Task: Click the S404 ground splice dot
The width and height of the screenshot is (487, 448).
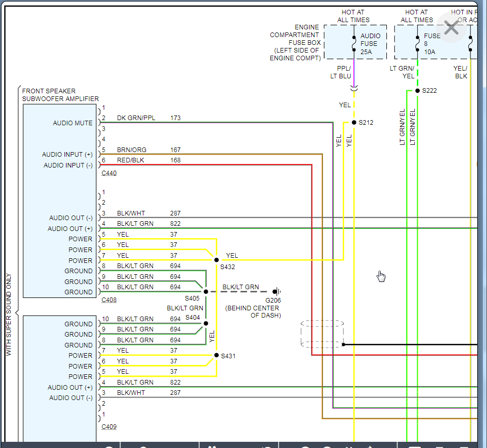Action: tap(206, 324)
